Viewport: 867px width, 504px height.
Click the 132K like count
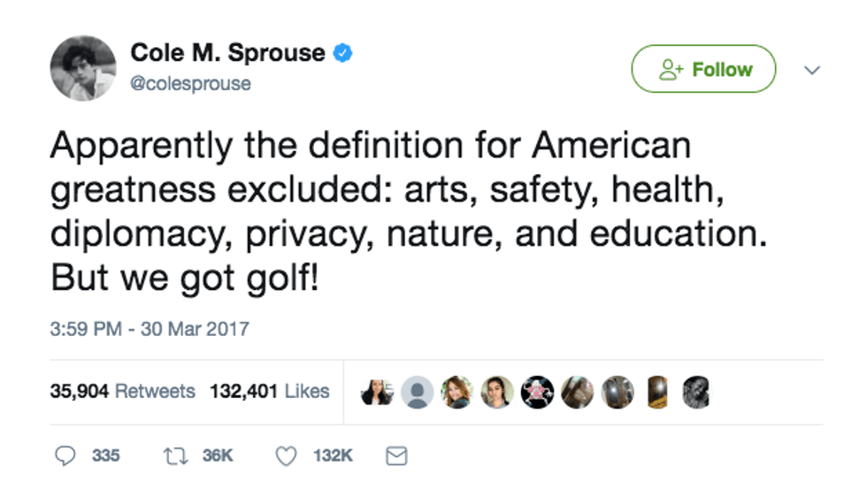pos(333,455)
